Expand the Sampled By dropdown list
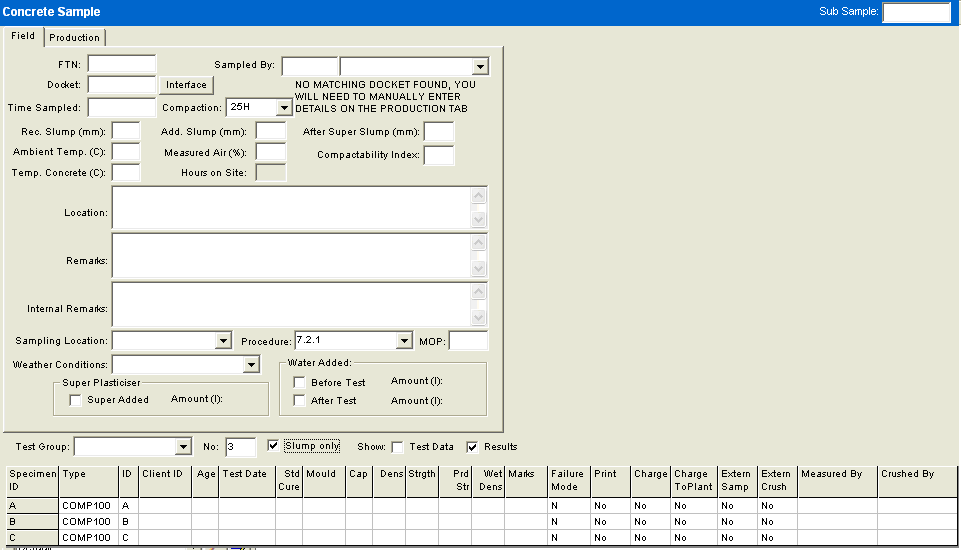Viewport: 961px width, 550px height. coord(480,66)
